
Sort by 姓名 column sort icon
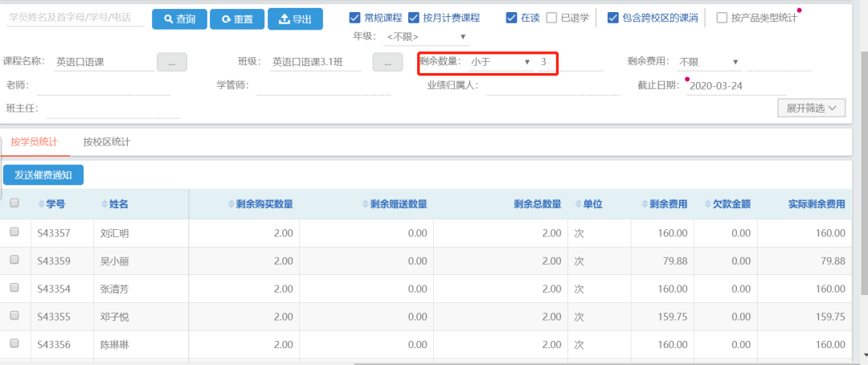coord(104,204)
